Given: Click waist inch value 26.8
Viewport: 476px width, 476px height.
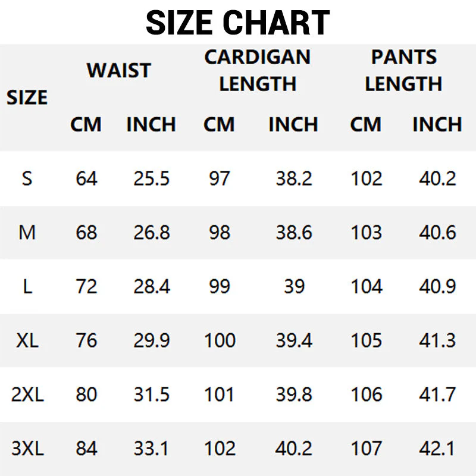Looking at the screenshot, I should [152, 233].
